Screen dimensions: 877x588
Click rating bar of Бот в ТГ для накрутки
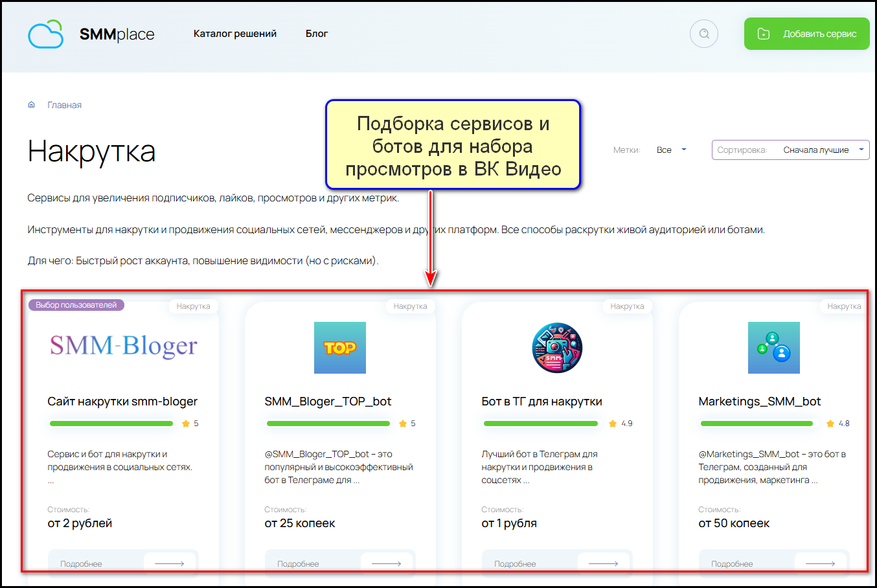(540, 424)
